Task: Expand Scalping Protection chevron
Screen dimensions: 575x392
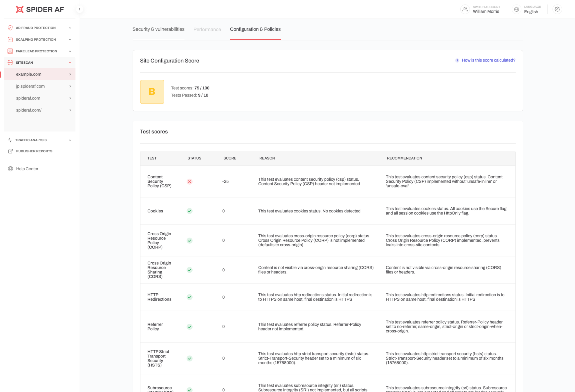Action: [70, 39]
